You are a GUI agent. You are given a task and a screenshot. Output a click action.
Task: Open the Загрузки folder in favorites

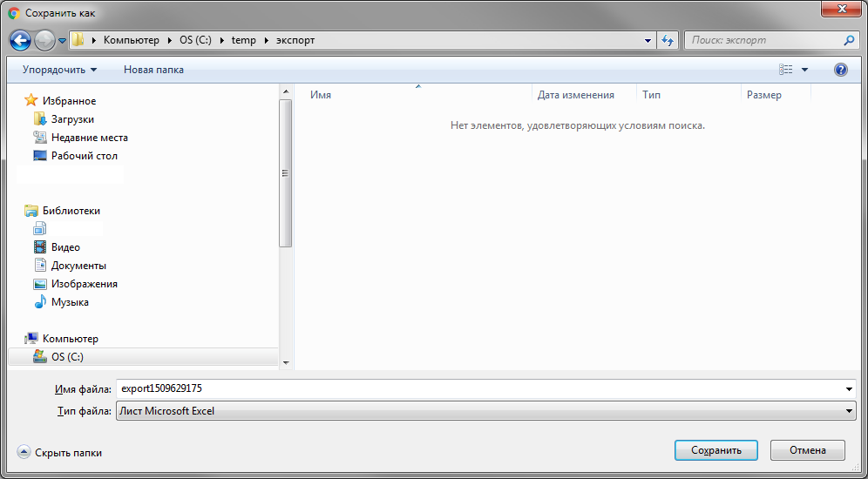(x=71, y=119)
